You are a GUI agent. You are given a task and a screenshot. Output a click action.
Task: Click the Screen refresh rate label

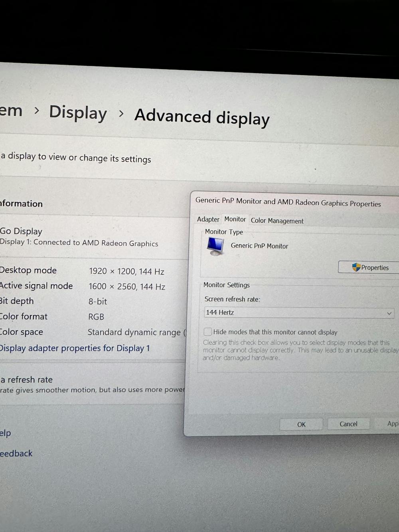tap(232, 299)
